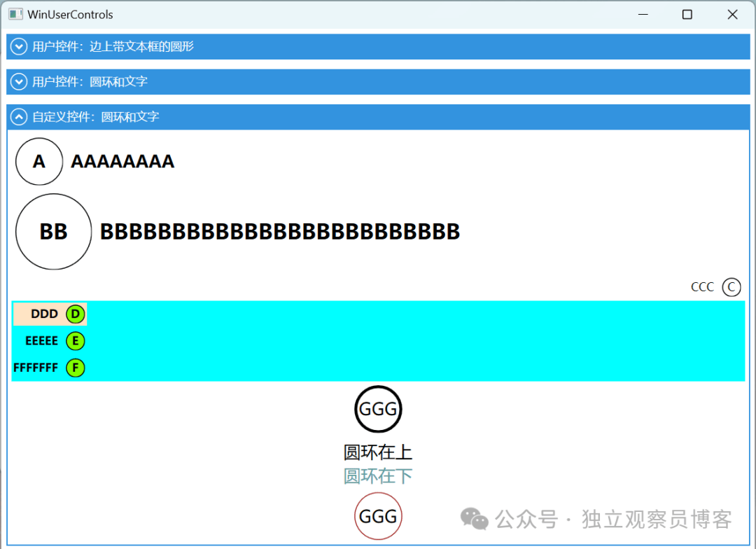Click the DDD text label
This screenshot has width=756, height=549.
point(44,314)
